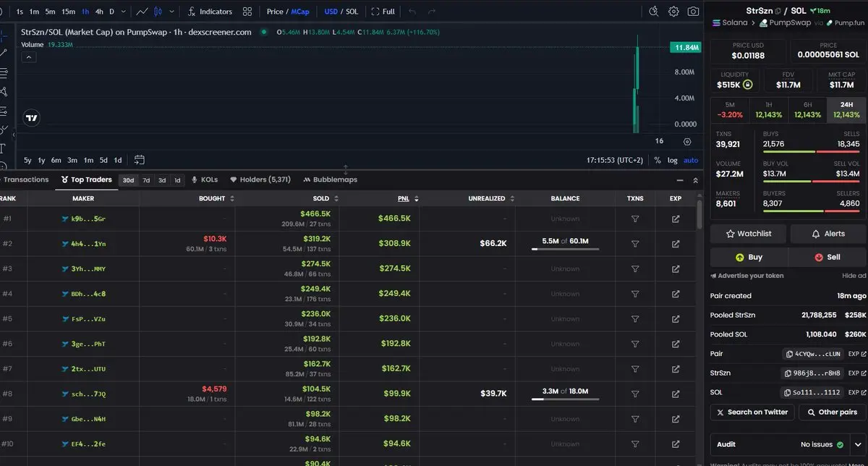Select the 15m chart interval
This screenshot has width=868, height=466.
[68, 12]
